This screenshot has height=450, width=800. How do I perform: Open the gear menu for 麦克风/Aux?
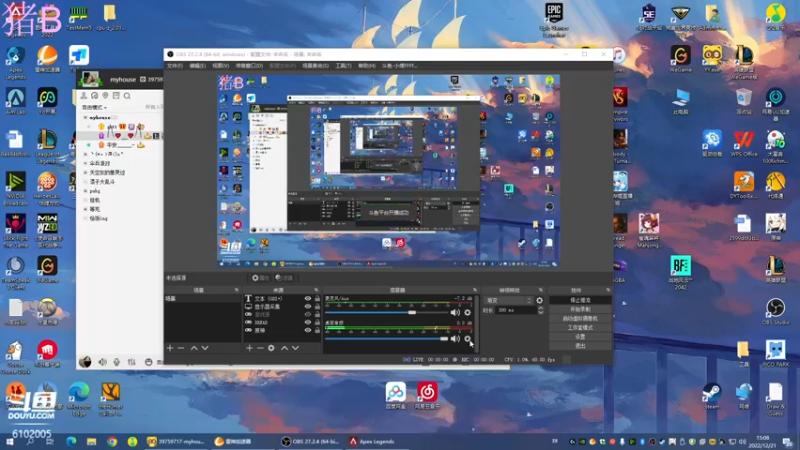(467, 312)
